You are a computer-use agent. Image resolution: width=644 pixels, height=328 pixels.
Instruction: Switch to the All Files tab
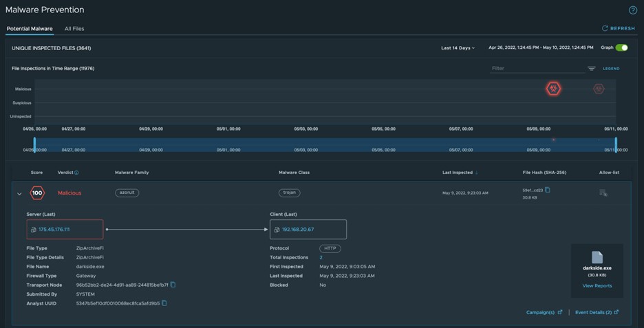[74, 29]
